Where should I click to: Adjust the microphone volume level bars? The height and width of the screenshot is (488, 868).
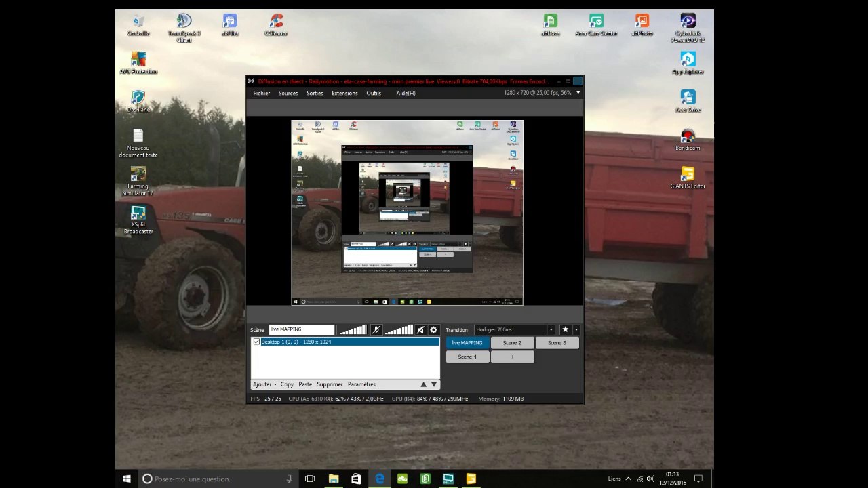click(x=353, y=329)
